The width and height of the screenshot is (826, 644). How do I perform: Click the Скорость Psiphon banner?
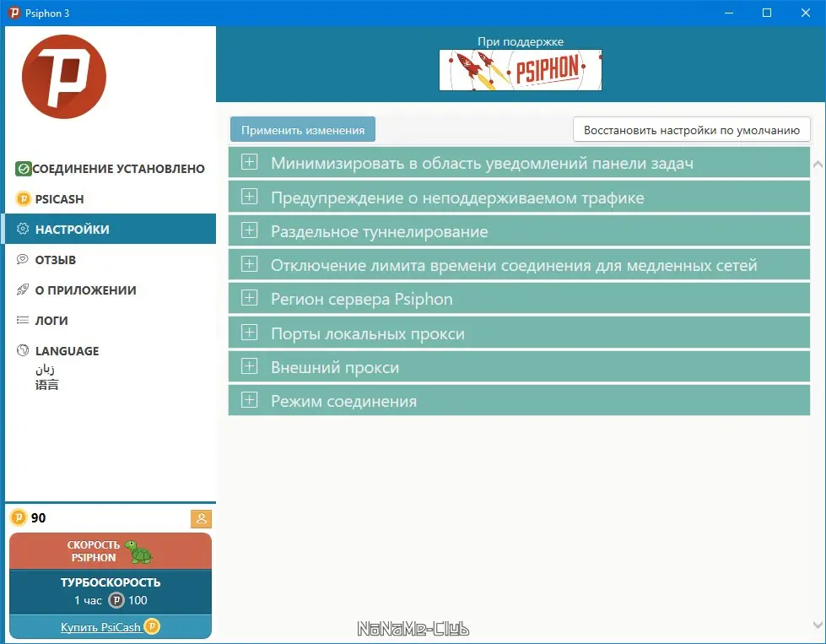click(x=110, y=550)
